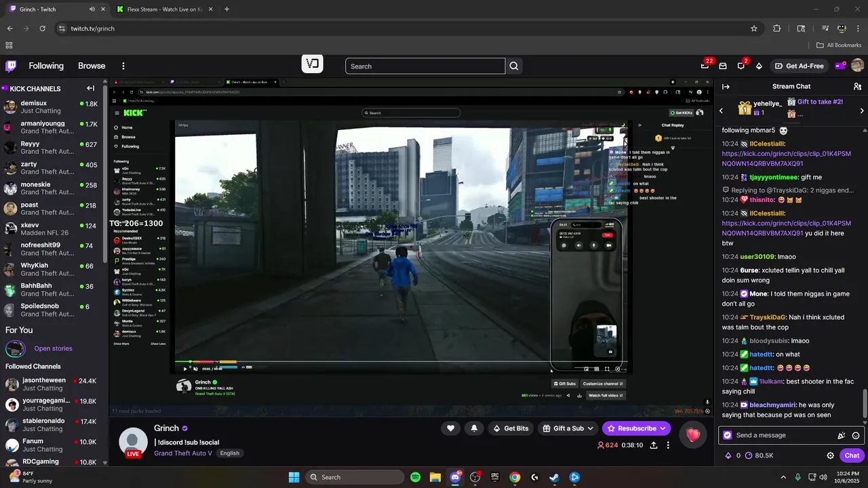
Task: Open zarty channel in sidebar
Action: (51, 168)
